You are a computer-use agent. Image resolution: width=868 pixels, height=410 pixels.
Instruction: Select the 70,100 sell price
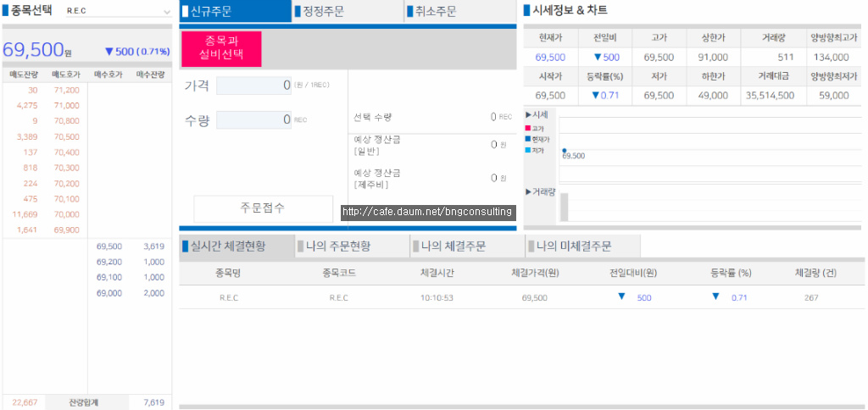tap(66, 199)
